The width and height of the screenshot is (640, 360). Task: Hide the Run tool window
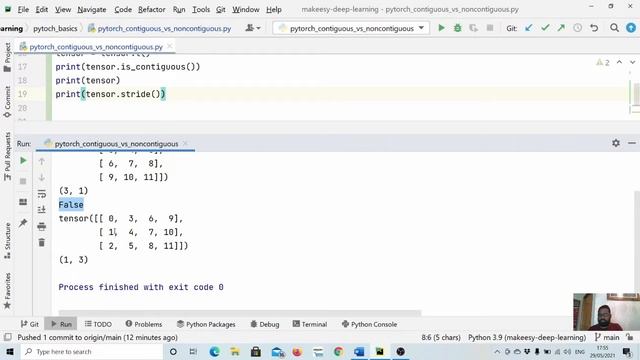click(x=632, y=143)
